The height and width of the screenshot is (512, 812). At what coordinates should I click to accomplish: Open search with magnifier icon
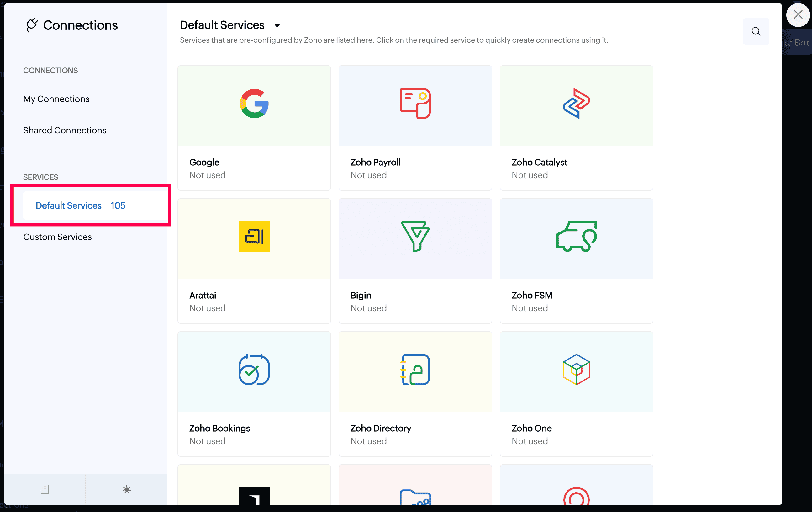[x=756, y=31]
